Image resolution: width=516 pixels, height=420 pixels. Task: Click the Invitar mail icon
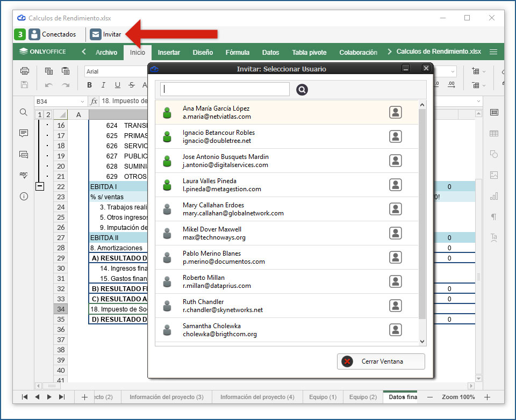point(96,34)
